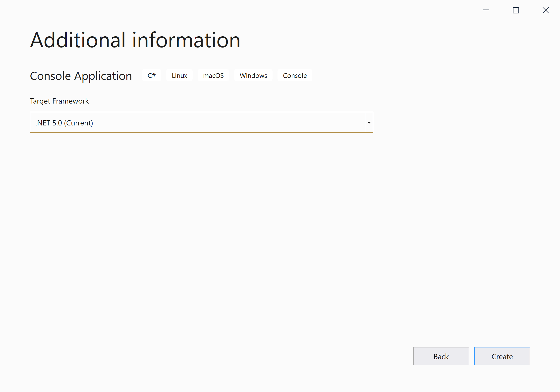This screenshot has height=392, width=560.
Task: Select the C# project tag
Action: [151, 75]
